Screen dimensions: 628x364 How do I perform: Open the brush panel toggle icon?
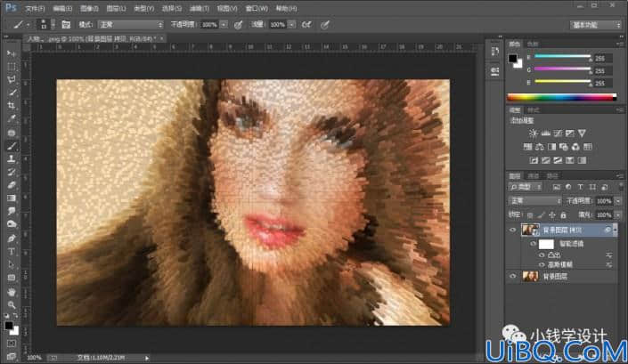66,25
